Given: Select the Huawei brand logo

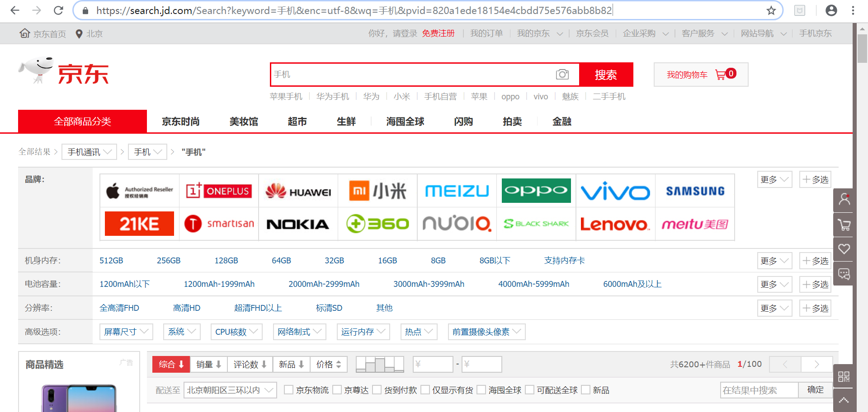Looking at the screenshot, I should pos(298,191).
